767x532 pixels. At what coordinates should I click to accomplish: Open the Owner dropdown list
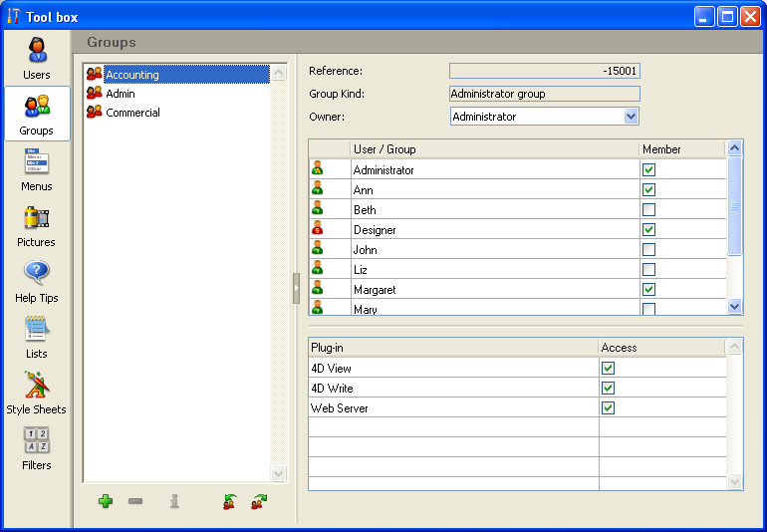(631, 117)
